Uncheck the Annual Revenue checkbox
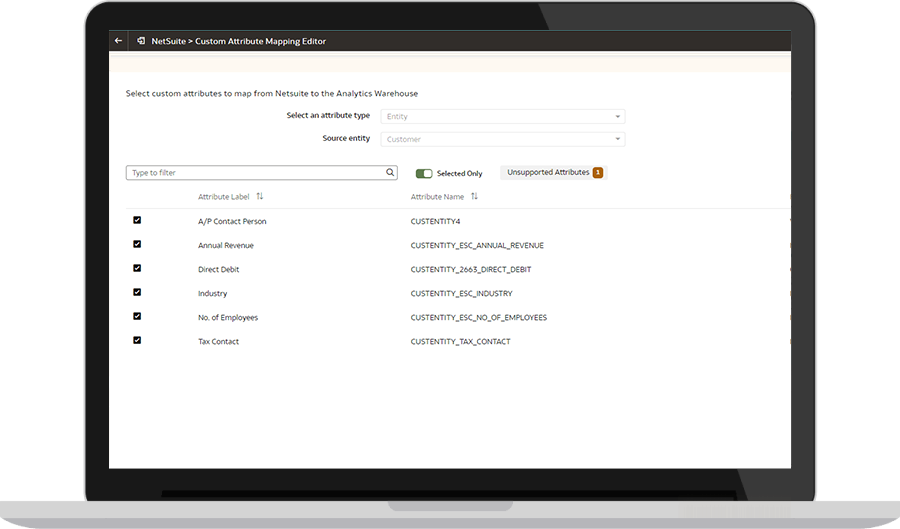 coord(137,244)
